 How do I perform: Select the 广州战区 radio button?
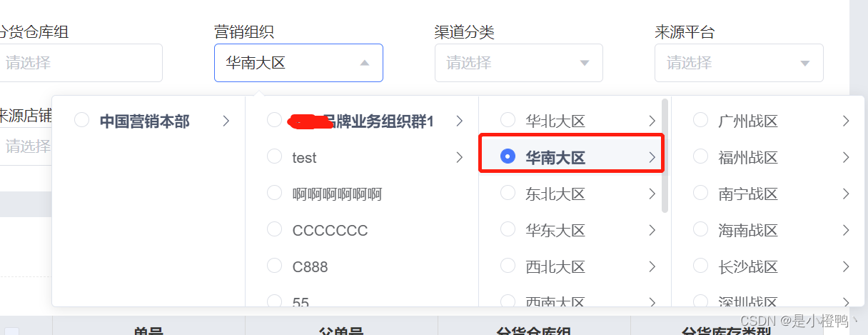click(700, 119)
